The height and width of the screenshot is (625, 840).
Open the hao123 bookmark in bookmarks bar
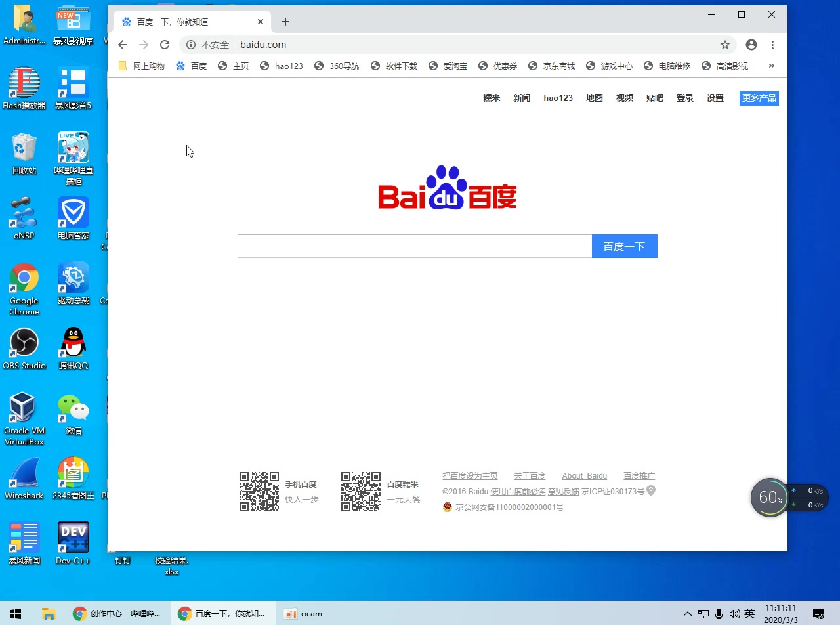click(x=281, y=66)
